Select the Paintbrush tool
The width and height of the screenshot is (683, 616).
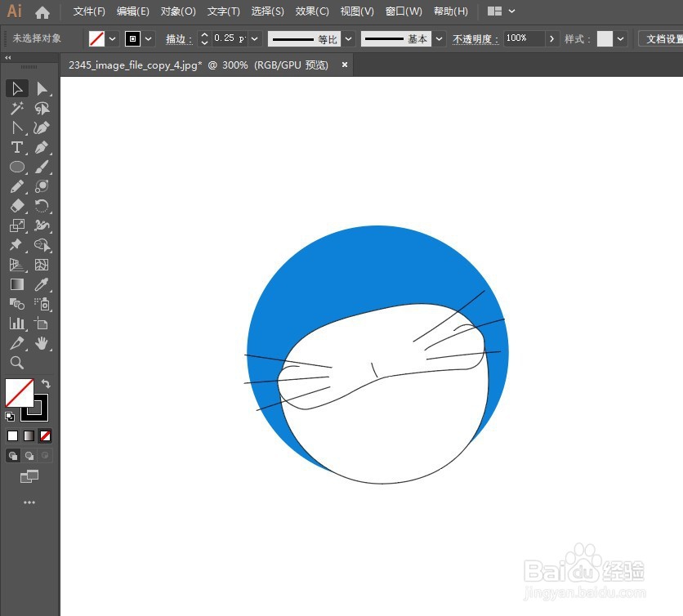42,167
